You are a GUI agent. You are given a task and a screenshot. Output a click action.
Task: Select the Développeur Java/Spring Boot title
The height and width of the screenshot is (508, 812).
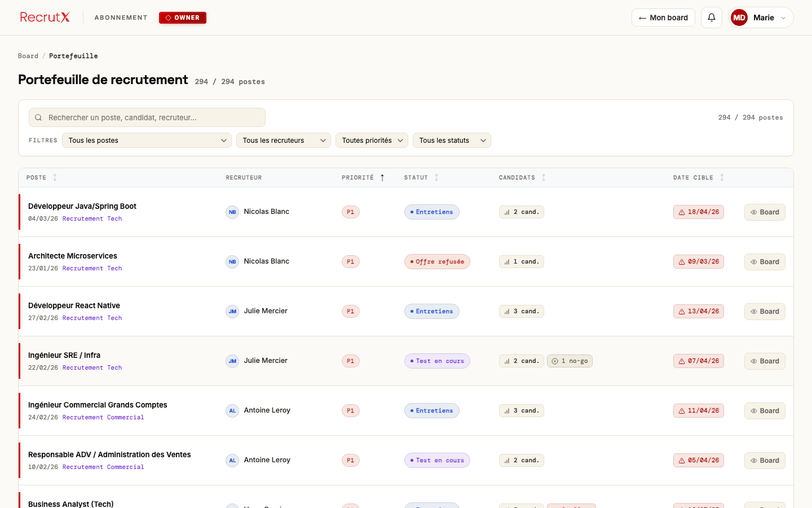tap(82, 207)
